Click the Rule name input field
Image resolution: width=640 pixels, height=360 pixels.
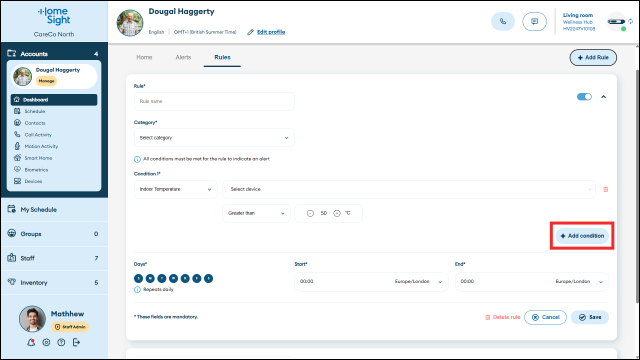[x=214, y=101]
